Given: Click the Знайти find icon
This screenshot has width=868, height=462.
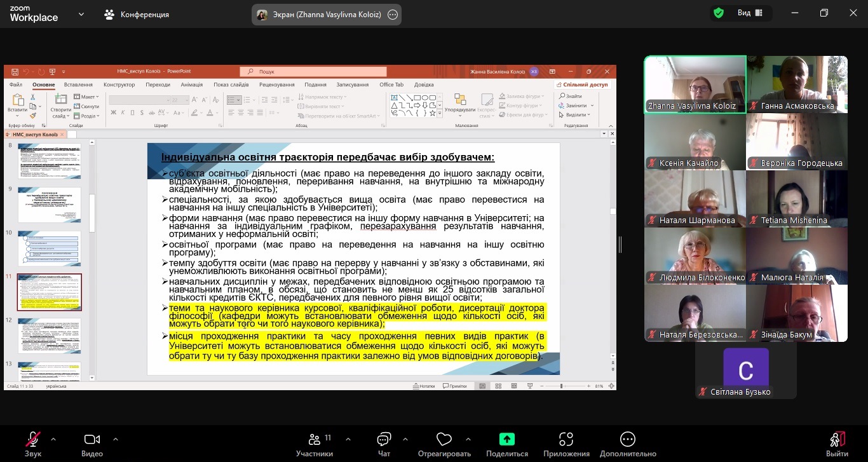Looking at the screenshot, I should [562, 97].
